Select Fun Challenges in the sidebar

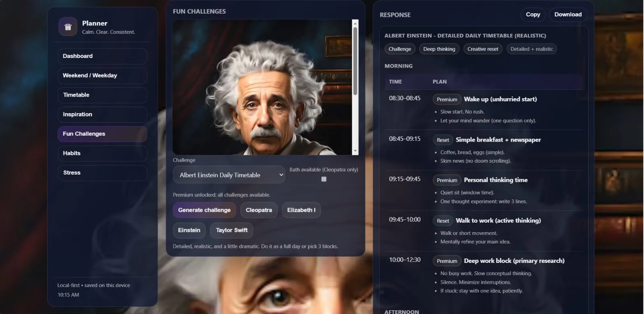click(x=102, y=134)
